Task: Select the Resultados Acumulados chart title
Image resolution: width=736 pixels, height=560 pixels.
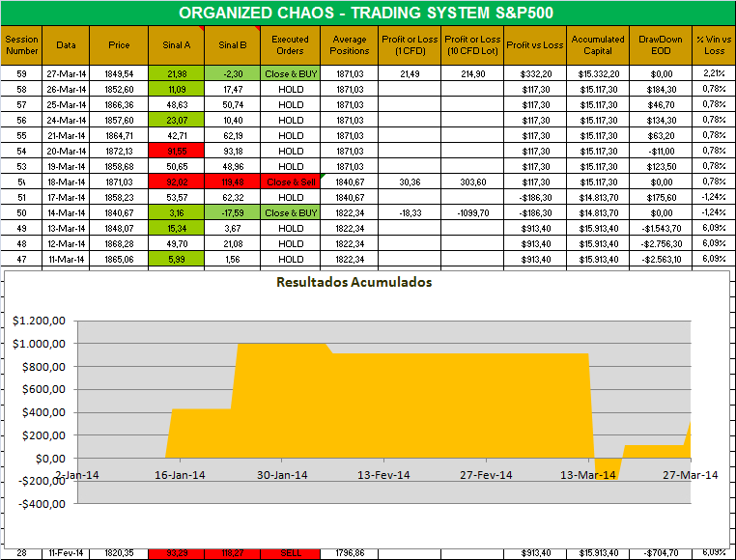Action: 354,282
